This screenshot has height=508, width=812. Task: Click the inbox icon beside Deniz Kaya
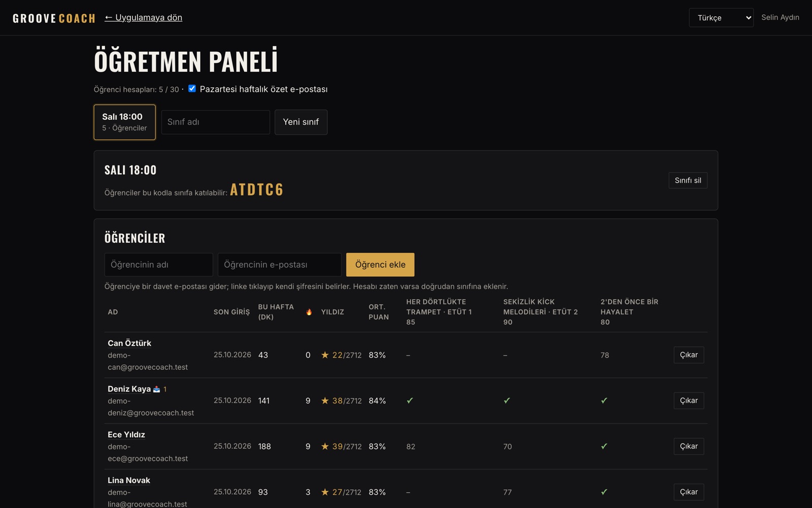(156, 389)
